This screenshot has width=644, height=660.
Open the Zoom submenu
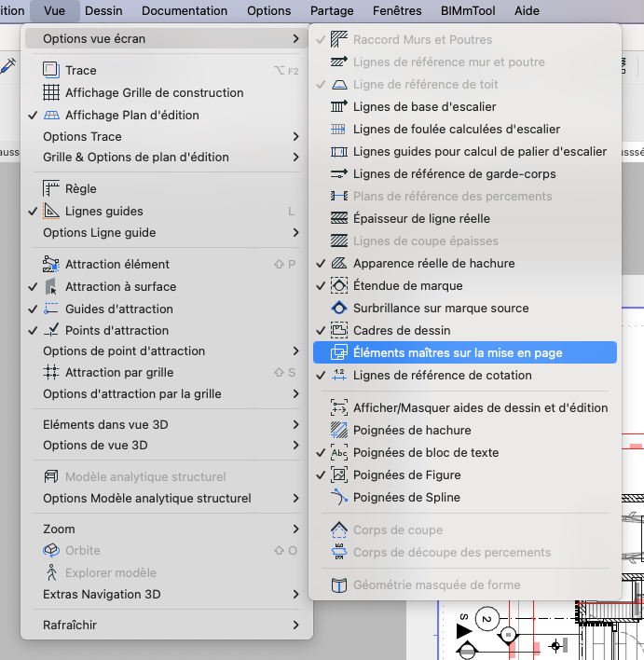(166, 529)
